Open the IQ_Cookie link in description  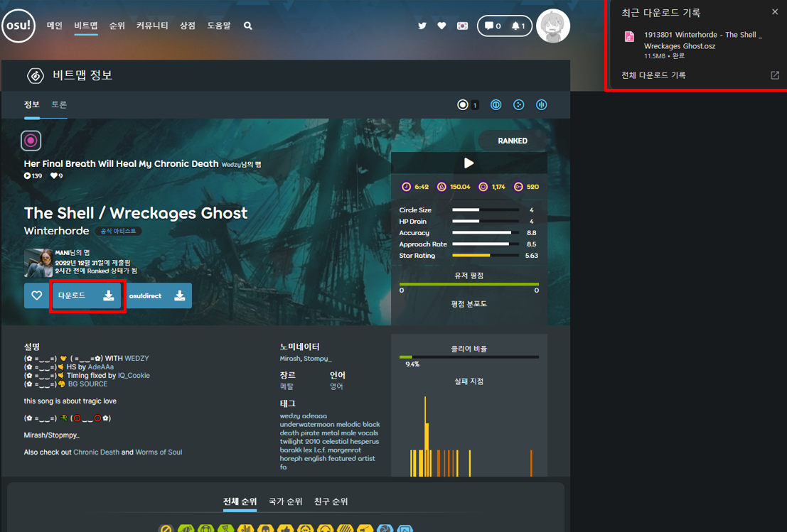point(134,376)
